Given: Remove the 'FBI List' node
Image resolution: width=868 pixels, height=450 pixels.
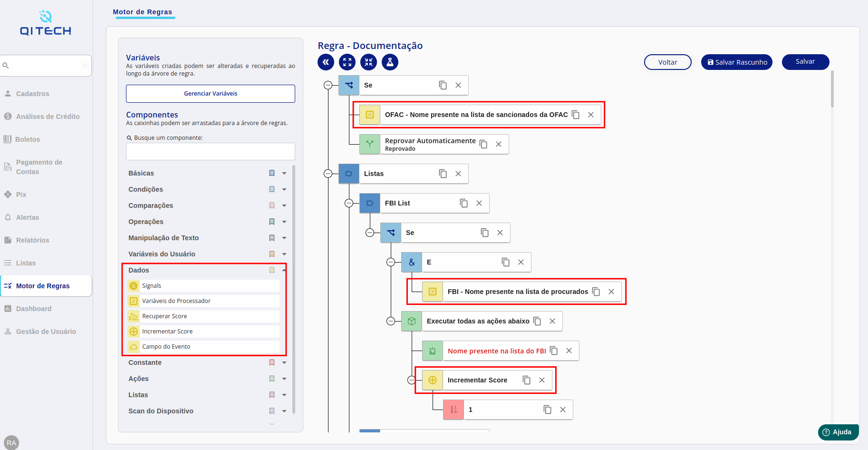Looking at the screenshot, I should click(479, 203).
